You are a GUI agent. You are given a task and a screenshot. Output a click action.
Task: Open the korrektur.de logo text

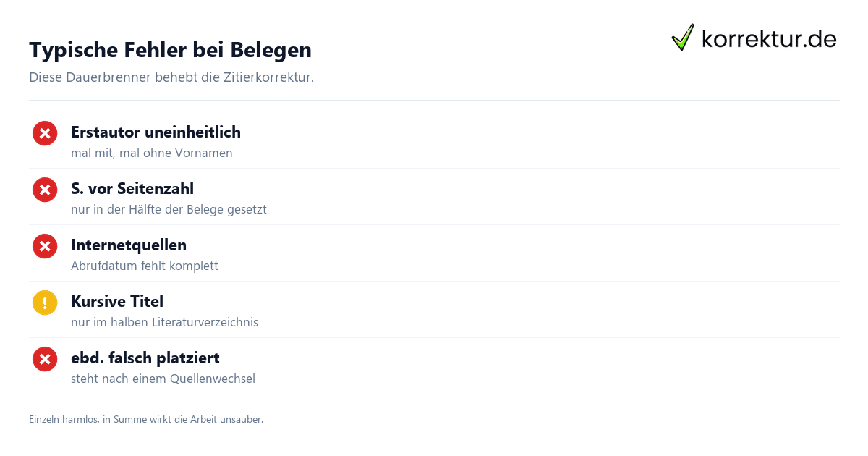769,39
